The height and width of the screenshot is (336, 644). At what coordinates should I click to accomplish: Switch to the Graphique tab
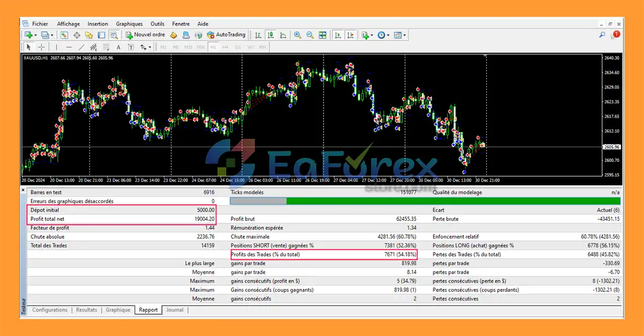point(118,310)
